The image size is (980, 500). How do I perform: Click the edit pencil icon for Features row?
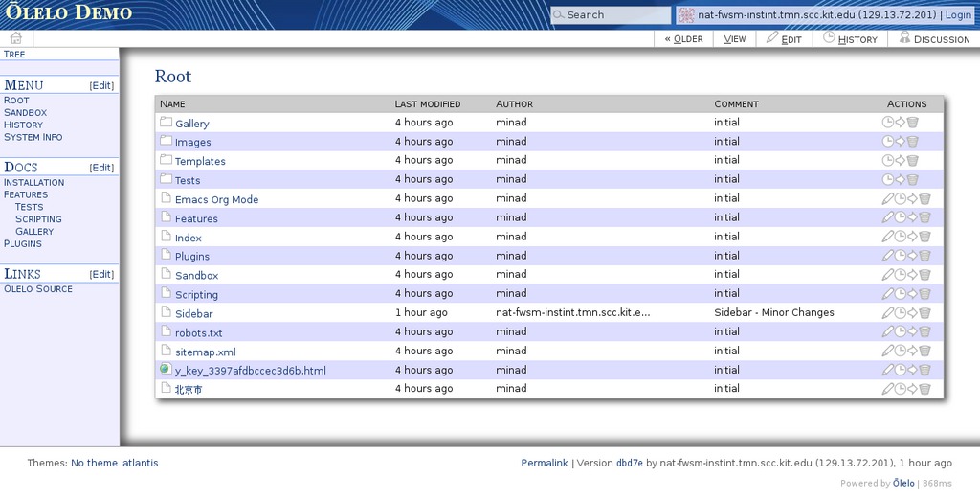coord(887,217)
